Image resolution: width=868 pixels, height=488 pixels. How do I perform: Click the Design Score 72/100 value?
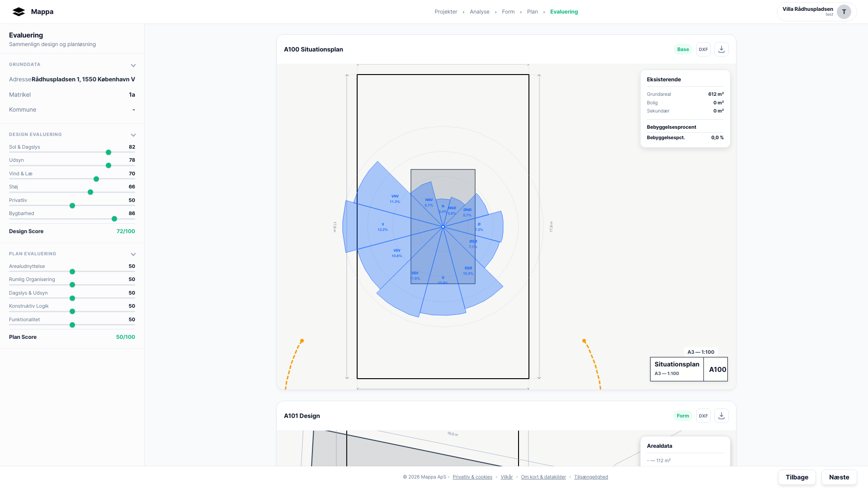126,231
